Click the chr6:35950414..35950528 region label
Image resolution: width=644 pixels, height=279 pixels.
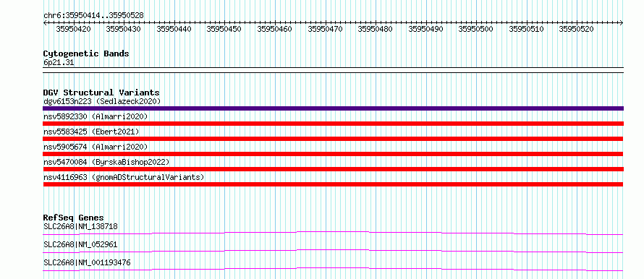click(93, 15)
